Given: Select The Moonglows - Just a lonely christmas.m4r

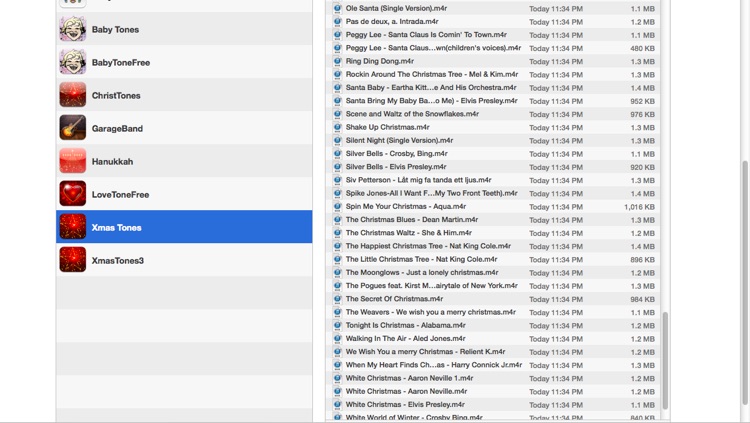Looking at the screenshot, I should (x=422, y=272).
